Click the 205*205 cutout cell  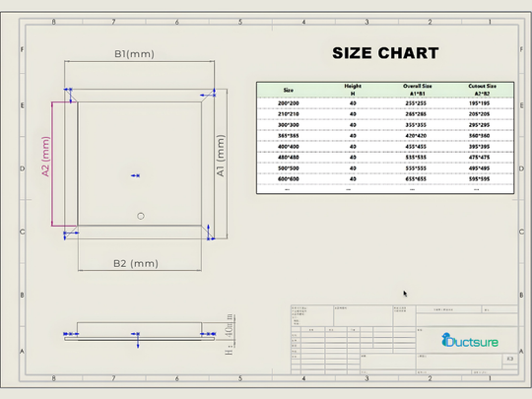(x=479, y=114)
